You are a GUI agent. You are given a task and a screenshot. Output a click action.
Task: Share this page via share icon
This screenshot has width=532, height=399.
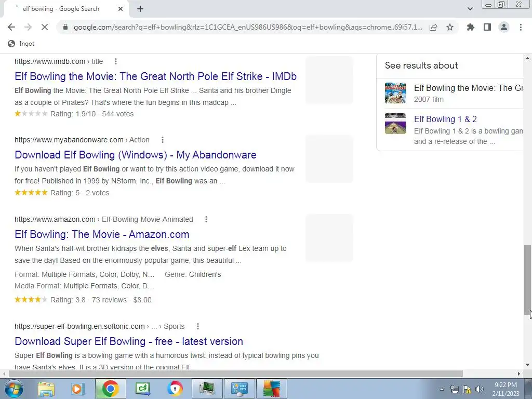[x=433, y=27]
